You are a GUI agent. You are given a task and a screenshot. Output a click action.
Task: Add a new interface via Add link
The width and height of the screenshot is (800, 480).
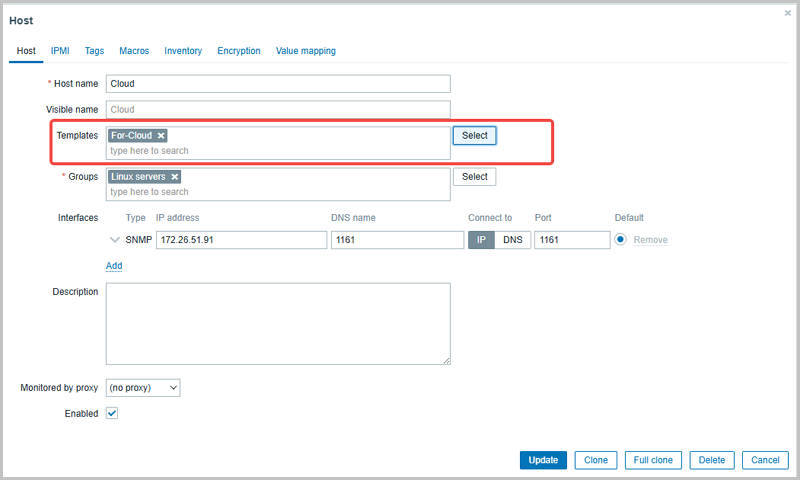pyautogui.click(x=114, y=266)
